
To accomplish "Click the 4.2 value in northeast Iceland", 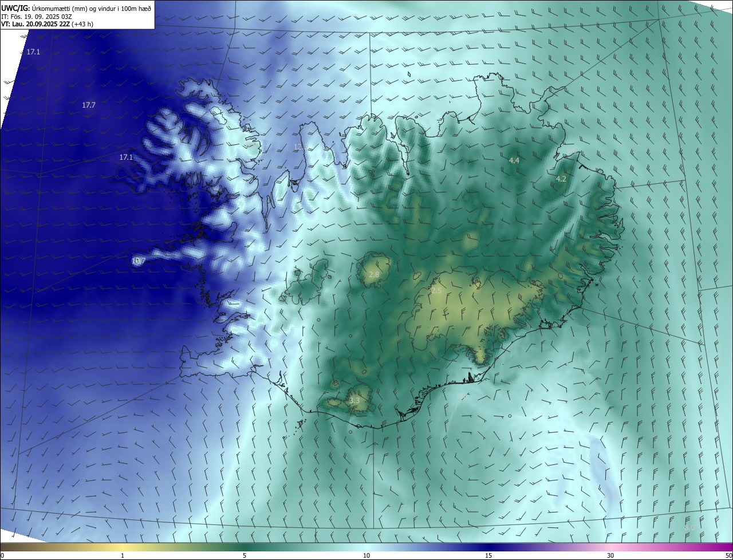I will coord(561,179).
